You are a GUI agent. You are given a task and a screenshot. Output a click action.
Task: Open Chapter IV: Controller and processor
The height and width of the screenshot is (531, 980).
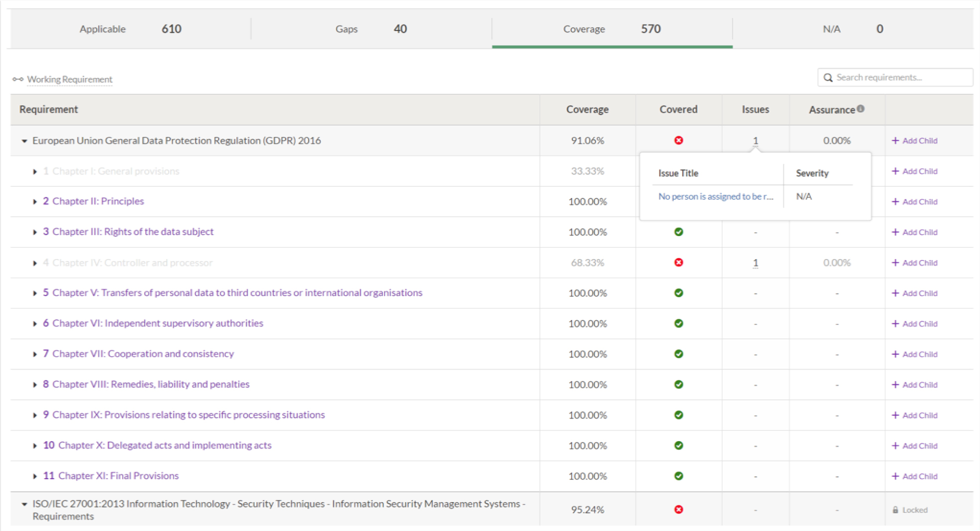[132, 263]
